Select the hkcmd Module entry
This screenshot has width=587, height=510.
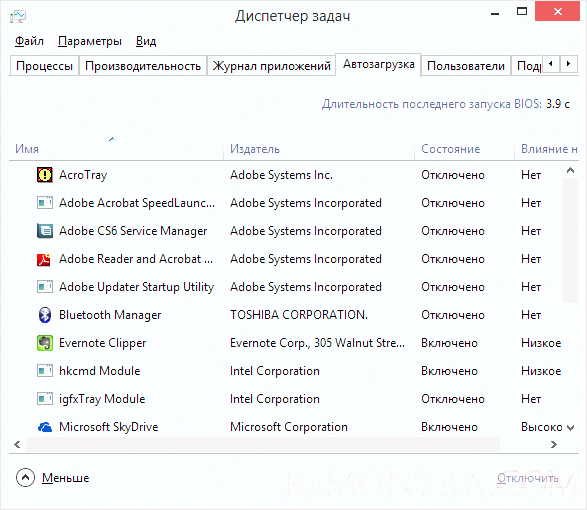point(100,371)
